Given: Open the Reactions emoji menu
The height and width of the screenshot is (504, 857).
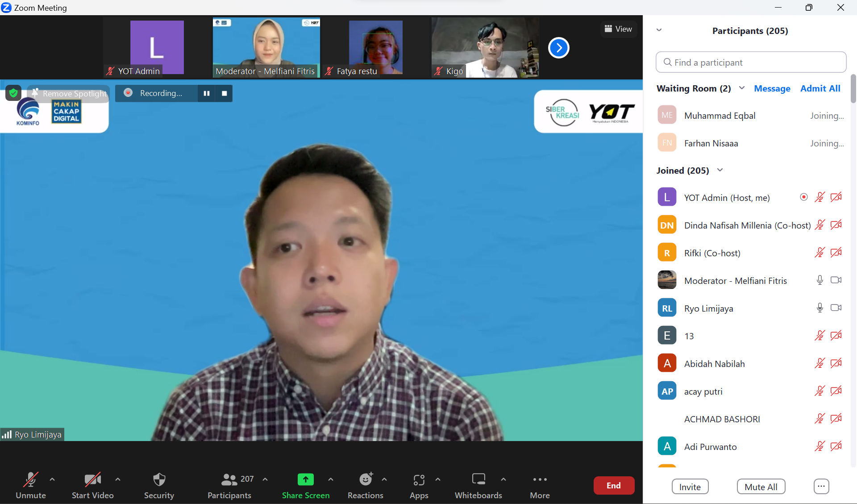Looking at the screenshot, I should (366, 480).
